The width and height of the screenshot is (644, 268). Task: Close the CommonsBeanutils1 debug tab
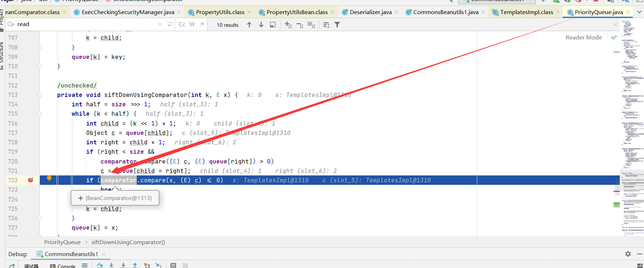click(x=103, y=254)
